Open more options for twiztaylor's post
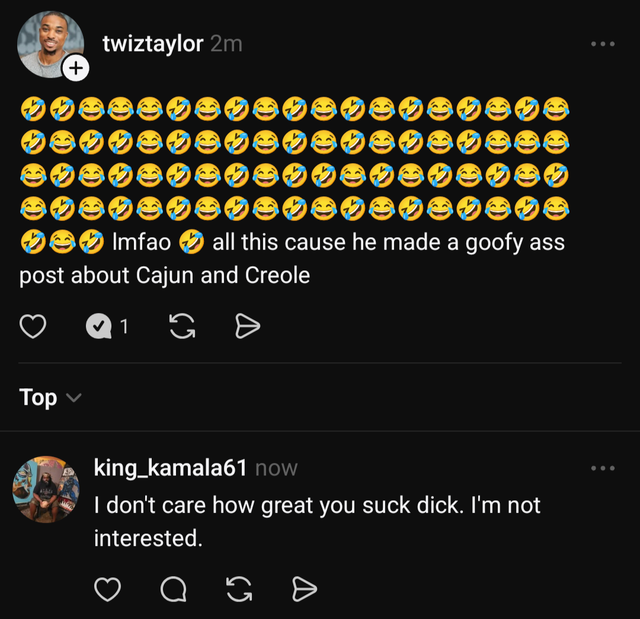640x619 pixels. [603, 44]
